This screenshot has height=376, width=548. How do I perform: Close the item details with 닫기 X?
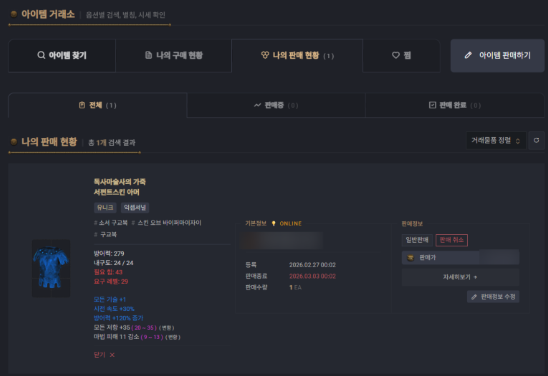(x=104, y=355)
